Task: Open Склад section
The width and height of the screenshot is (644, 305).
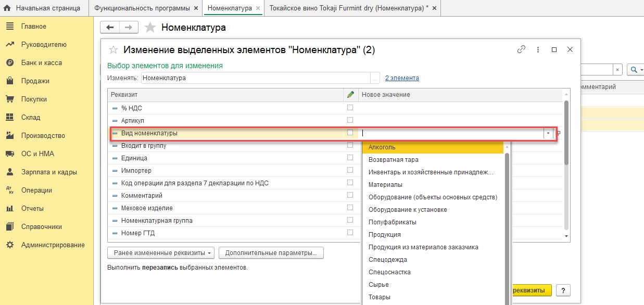Action: point(31,118)
